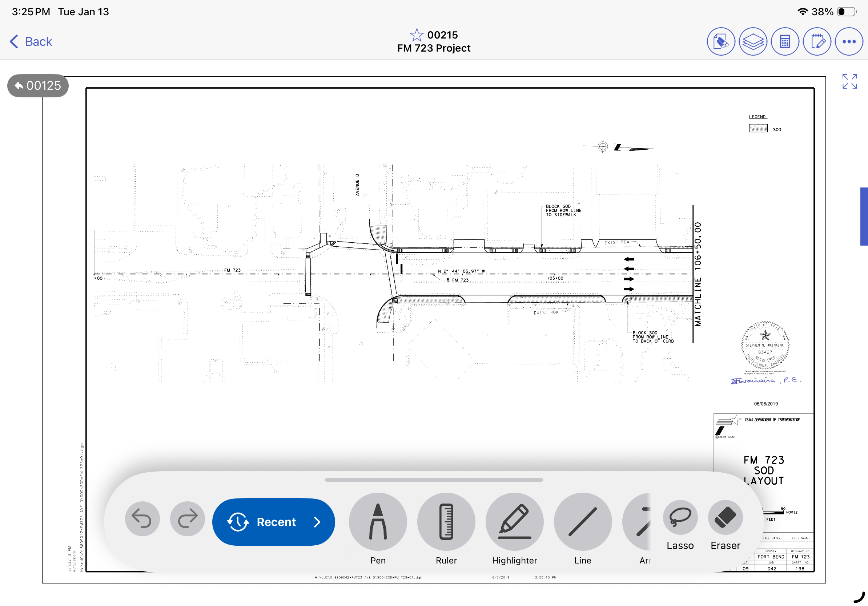Open the notes edit icon
Screen dimensions: 868x606
tap(817, 41)
